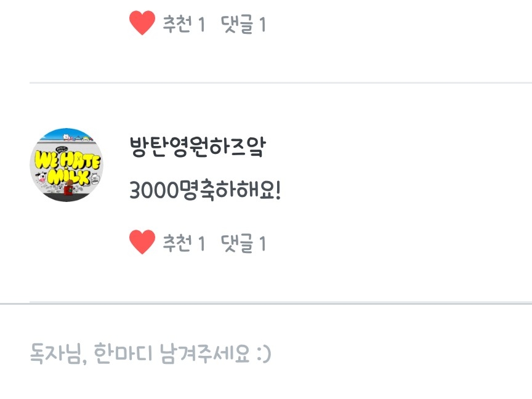Tap the recommend count 1 on 방탄영원하즈악's comment
532x399 pixels.
[x=201, y=244]
